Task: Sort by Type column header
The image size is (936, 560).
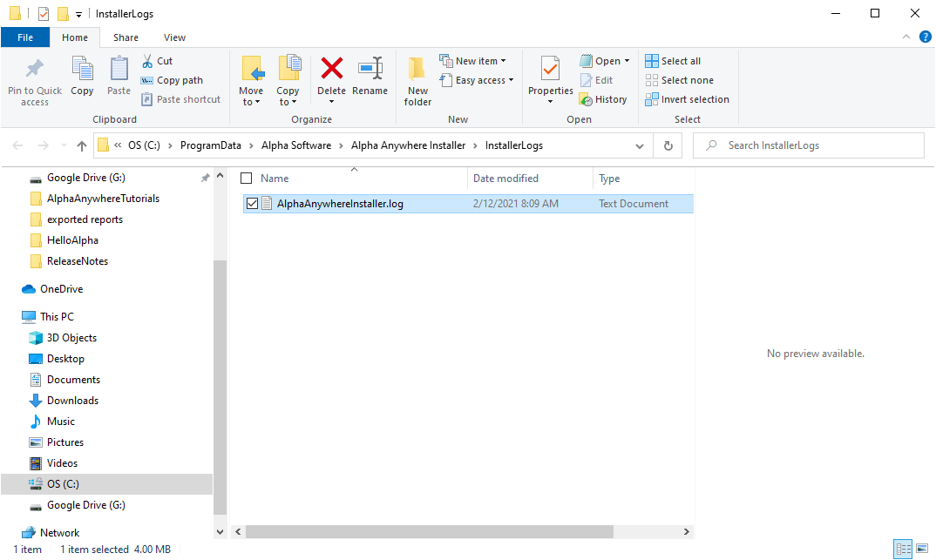Action: point(609,178)
